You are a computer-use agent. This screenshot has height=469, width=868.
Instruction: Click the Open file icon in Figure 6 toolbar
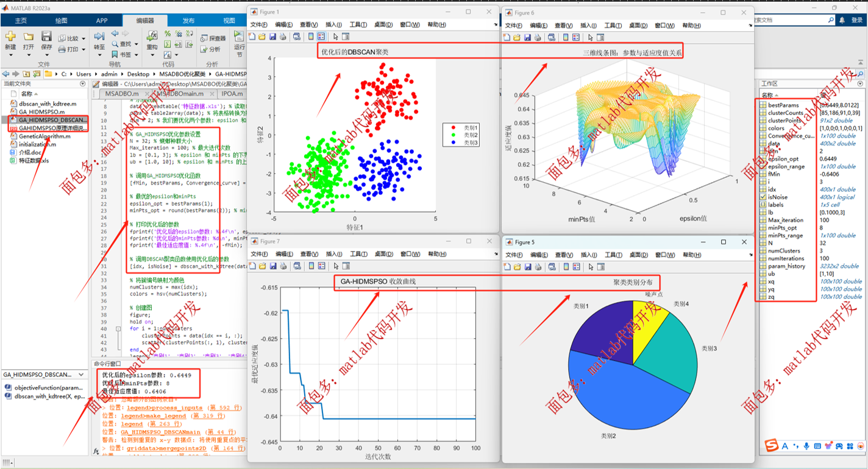pos(516,37)
